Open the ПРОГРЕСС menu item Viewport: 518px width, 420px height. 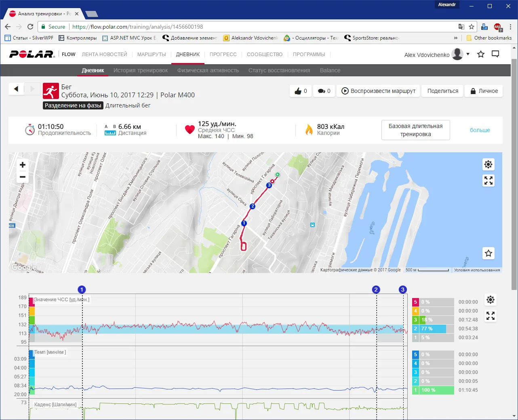pyautogui.click(x=223, y=54)
